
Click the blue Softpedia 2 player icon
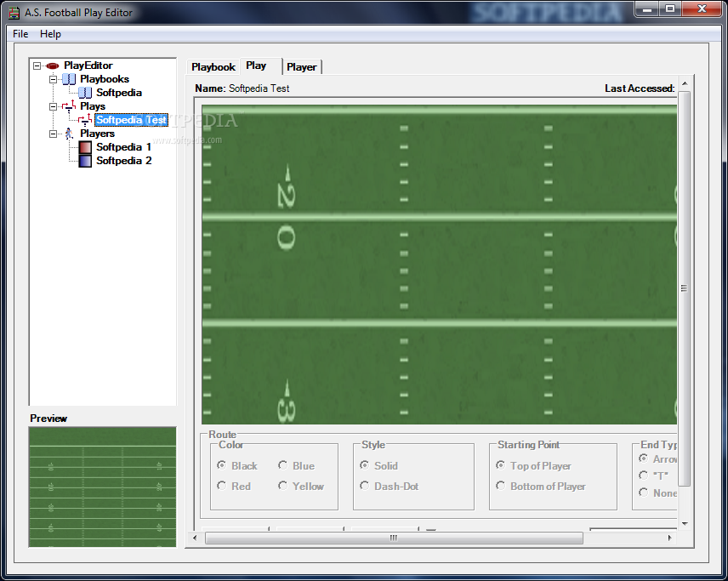pyautogui.click(x=85, y=161)
